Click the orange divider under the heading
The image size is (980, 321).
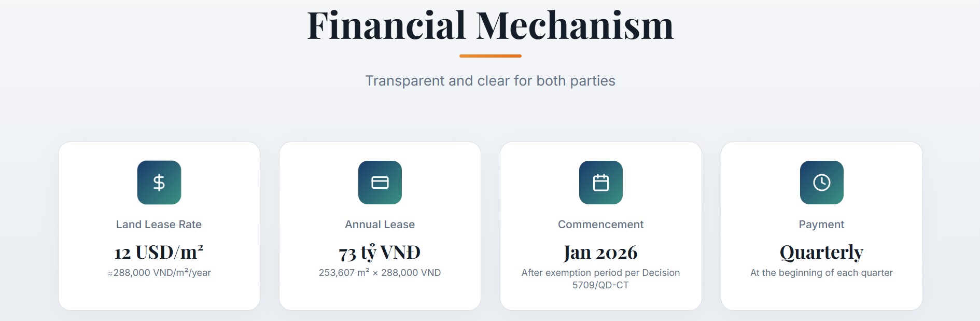490,56
